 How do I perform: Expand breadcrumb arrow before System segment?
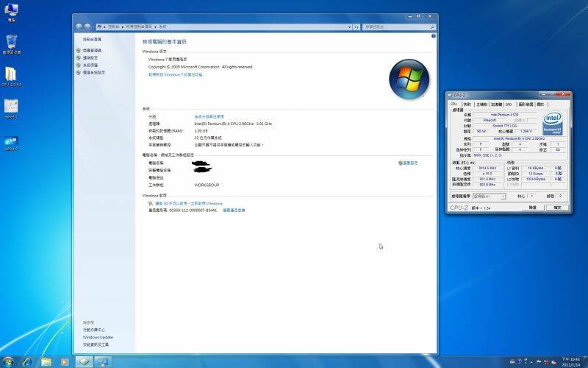(155, 27)
